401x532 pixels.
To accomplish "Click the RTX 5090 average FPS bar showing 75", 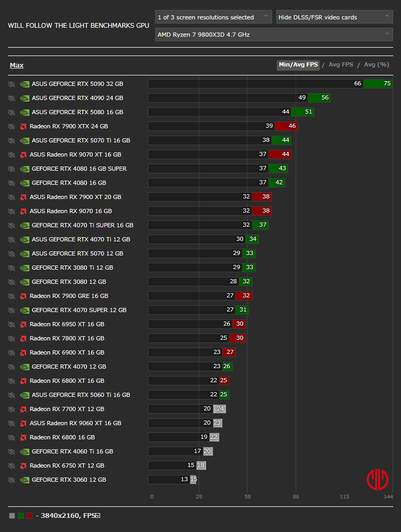I will pyautogui.click(x=378, y=84).
